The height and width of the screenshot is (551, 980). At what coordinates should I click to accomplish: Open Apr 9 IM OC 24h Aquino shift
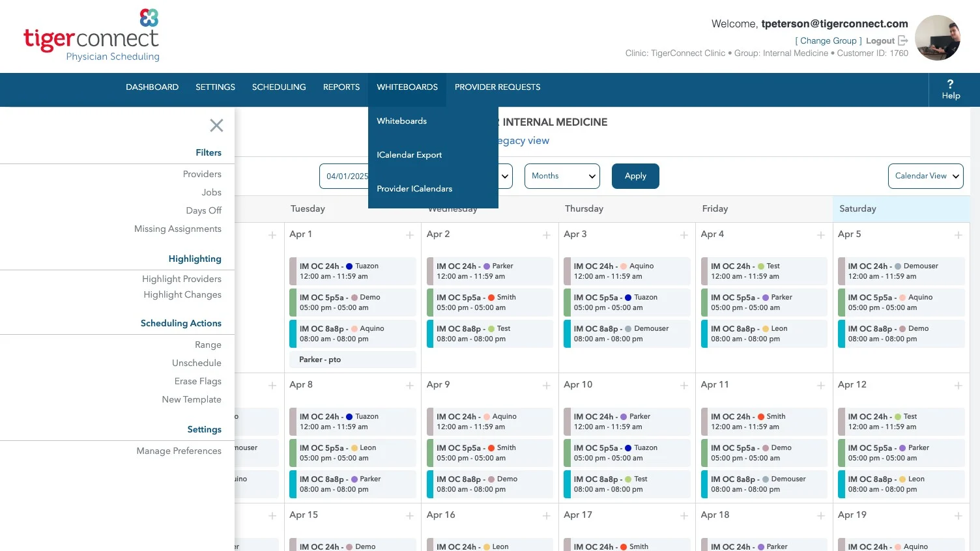[489, 421]
